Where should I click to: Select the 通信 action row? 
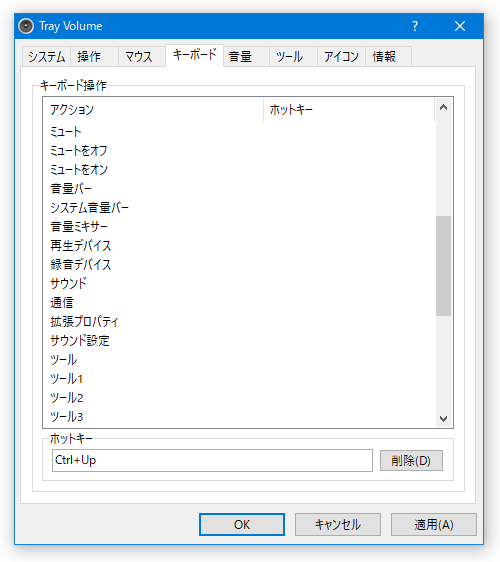[x=239, y=303]
